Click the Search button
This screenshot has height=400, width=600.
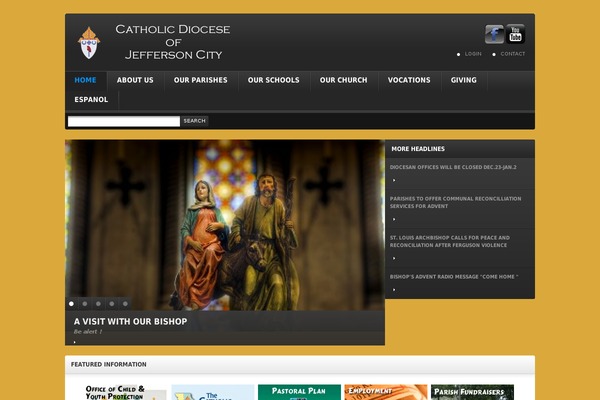coord(194,121)
